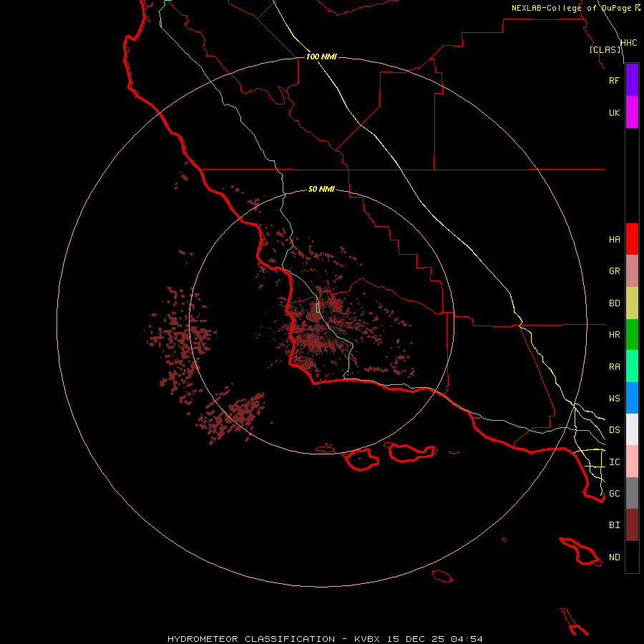This screenshot has width=644, height=644.
Task: Click the GC legend label
Action: [614, 494]
